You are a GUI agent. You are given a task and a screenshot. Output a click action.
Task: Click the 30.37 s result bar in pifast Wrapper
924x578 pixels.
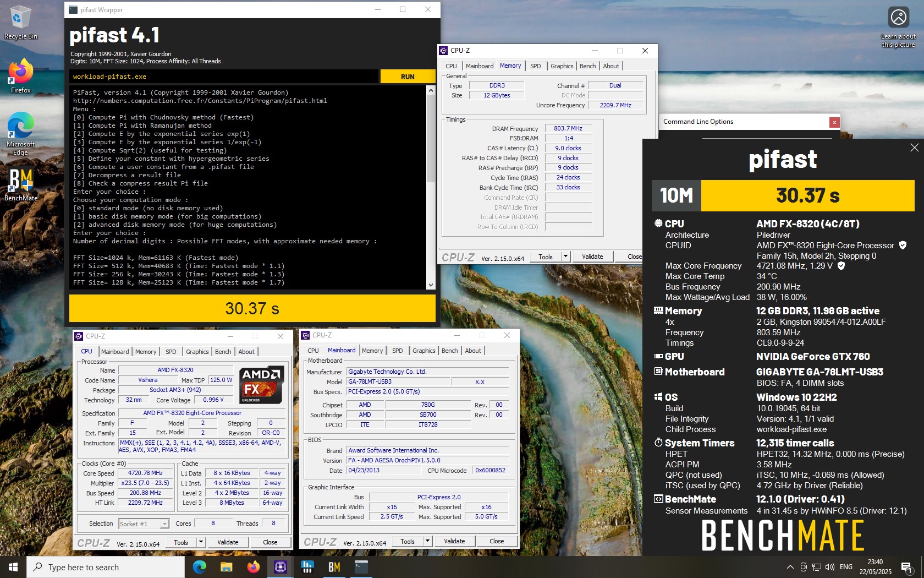click(252, 308)
